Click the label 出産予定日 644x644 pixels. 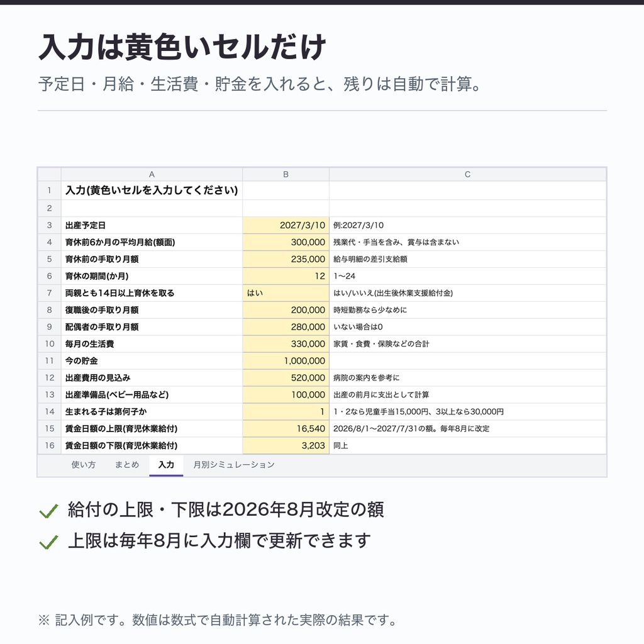86,225
